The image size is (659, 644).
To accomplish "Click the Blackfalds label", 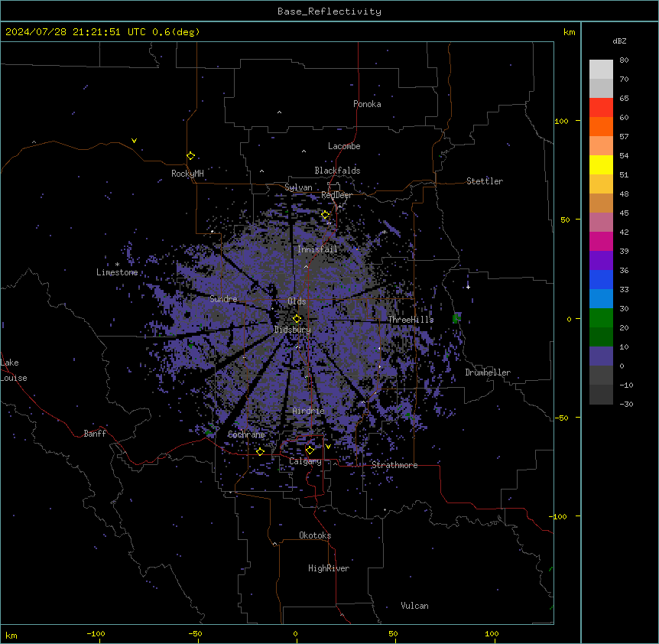I will pos(337,171).
